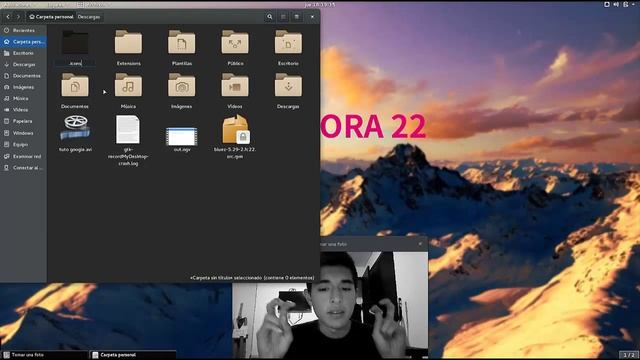The height and width of the screenshot is (360, 640).
Task: Go back with the left arrow button
Action: [8, 17]
